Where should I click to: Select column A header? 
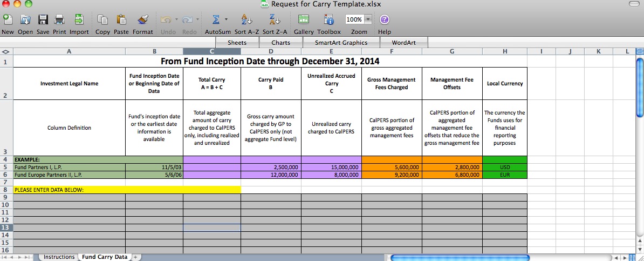pos(69,51)
